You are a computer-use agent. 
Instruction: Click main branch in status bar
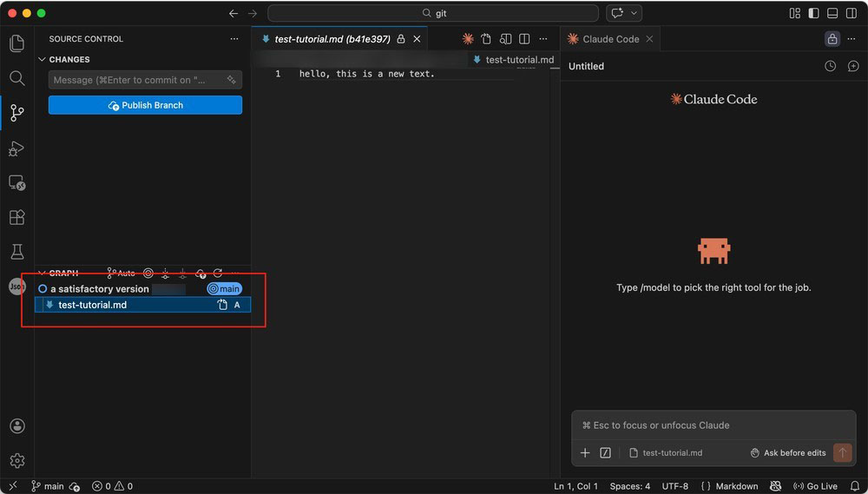48,486
